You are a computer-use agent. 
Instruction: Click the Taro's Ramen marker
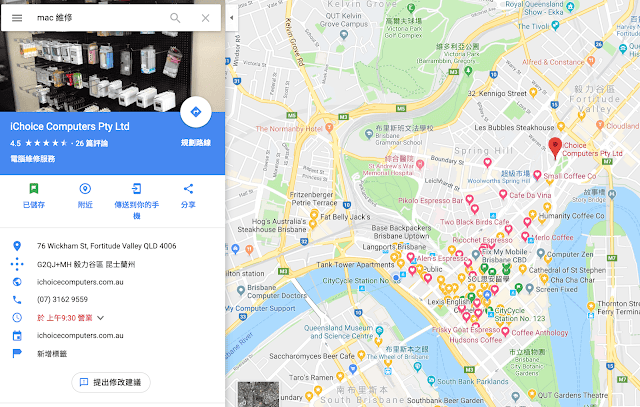tap(340, 376)
